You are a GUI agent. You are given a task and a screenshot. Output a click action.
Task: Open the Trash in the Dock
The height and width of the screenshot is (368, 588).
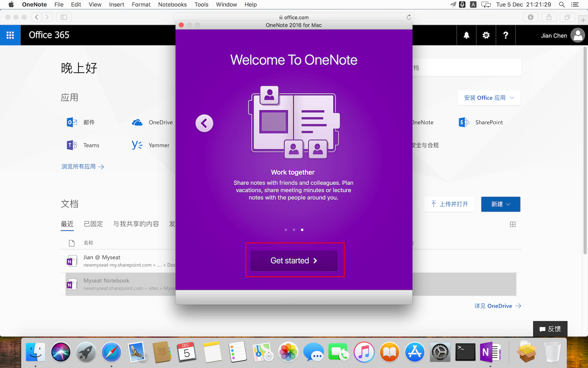tap(552, 352)
